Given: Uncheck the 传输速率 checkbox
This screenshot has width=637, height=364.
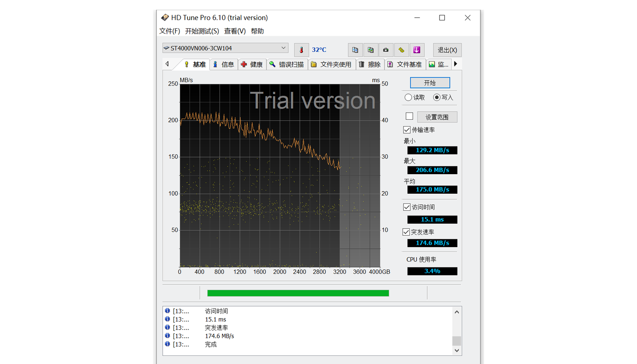Looking at the screenshot, I should 407,130.
